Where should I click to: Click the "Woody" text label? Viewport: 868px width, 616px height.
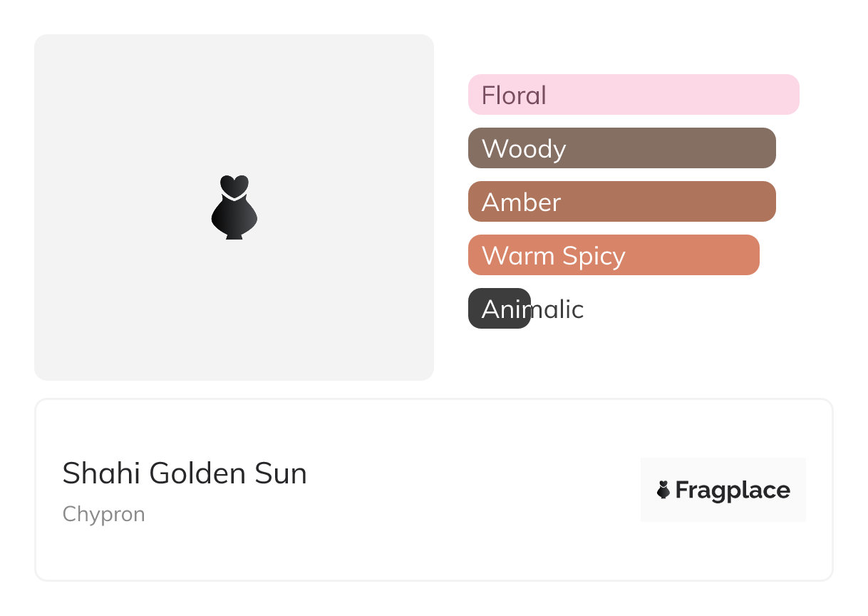point(524,149)
